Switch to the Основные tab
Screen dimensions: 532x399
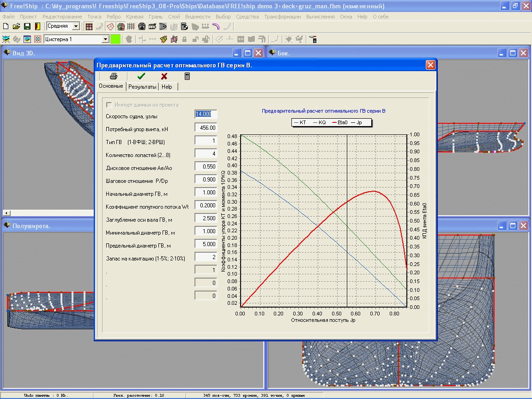111,86
